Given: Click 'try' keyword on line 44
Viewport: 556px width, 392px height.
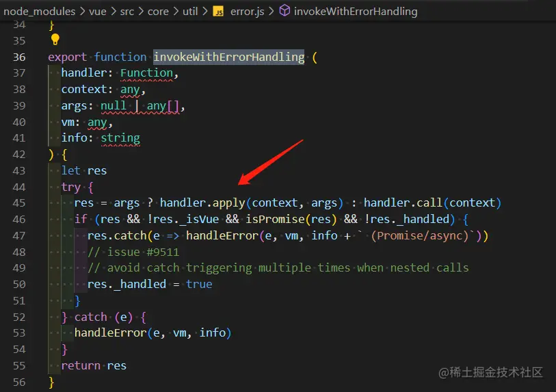Looking at the screenshot, I should point(71,187).
